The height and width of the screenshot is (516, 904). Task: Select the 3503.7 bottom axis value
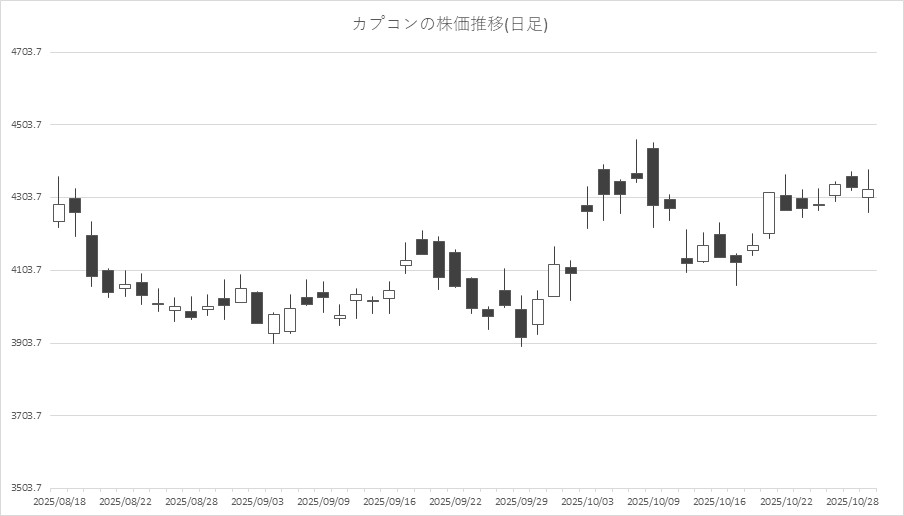(x=26, y=488)
